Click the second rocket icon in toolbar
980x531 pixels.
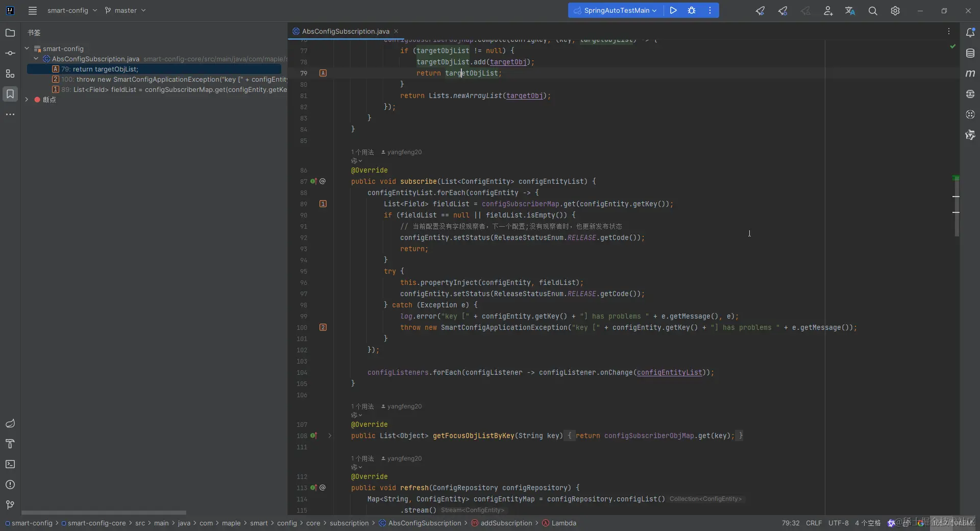(782, 11)
